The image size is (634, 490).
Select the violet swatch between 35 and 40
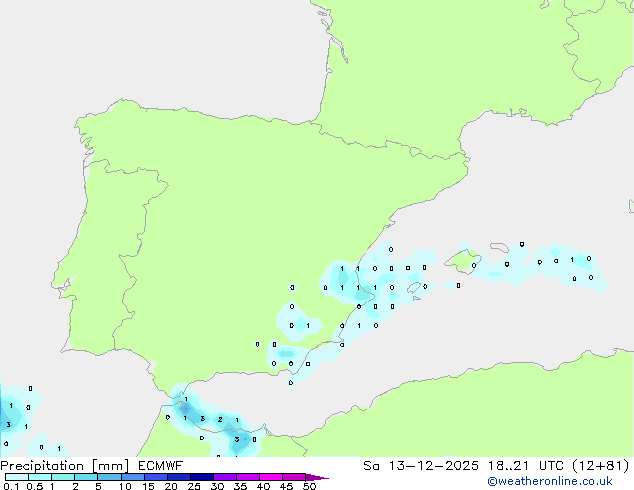(x=248, y=477)
